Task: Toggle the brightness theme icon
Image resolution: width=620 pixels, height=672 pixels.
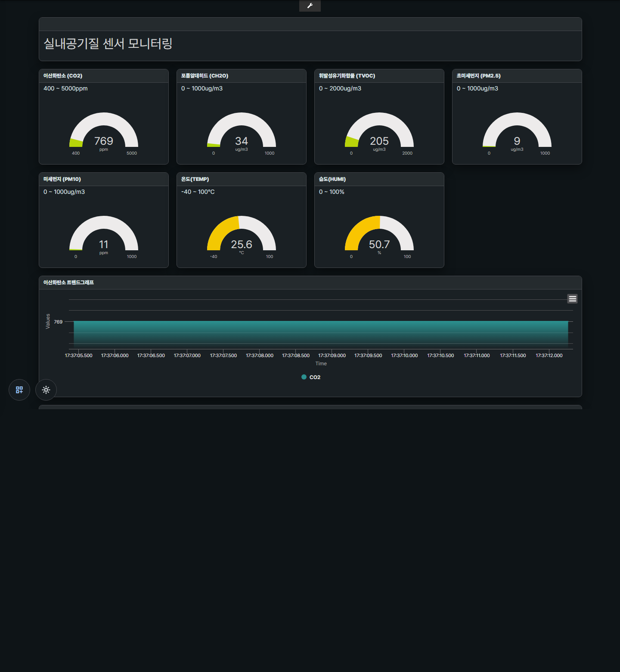Action: tap(46, 390)
